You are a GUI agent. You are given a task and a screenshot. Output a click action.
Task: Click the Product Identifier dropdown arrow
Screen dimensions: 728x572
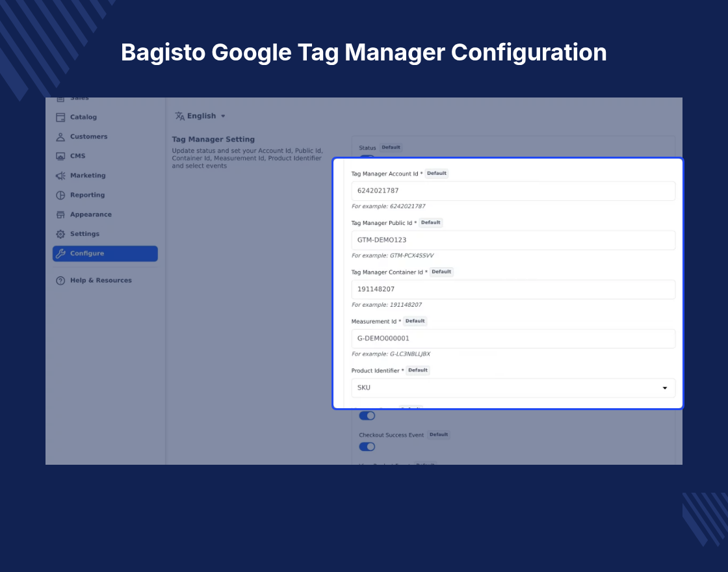(x=665, y=388)
